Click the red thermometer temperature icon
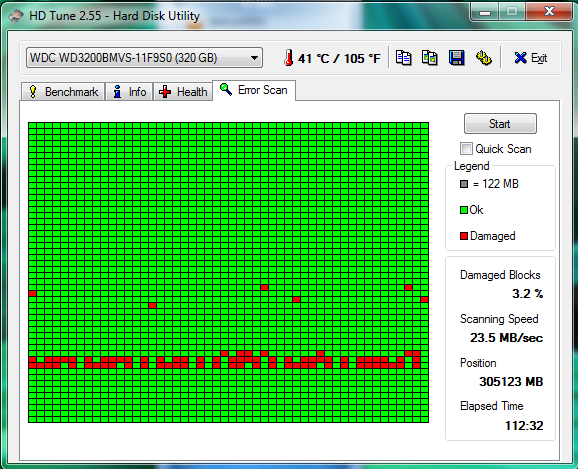 [x=288, y=58]
